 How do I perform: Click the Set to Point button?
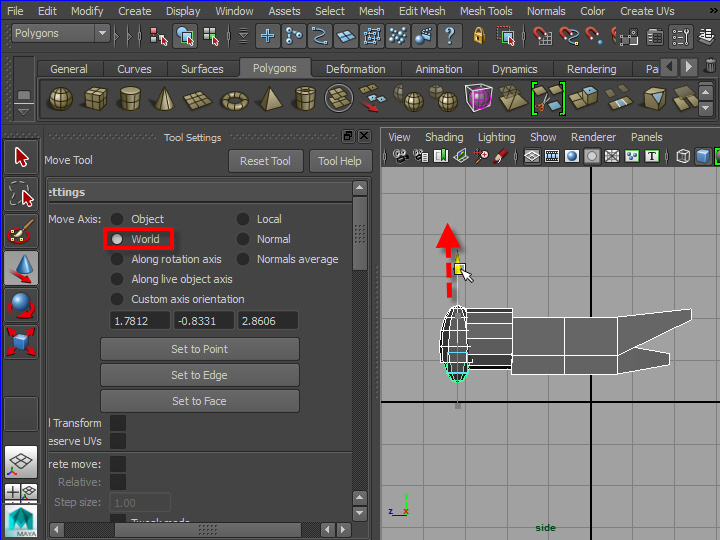coord(200,349)
